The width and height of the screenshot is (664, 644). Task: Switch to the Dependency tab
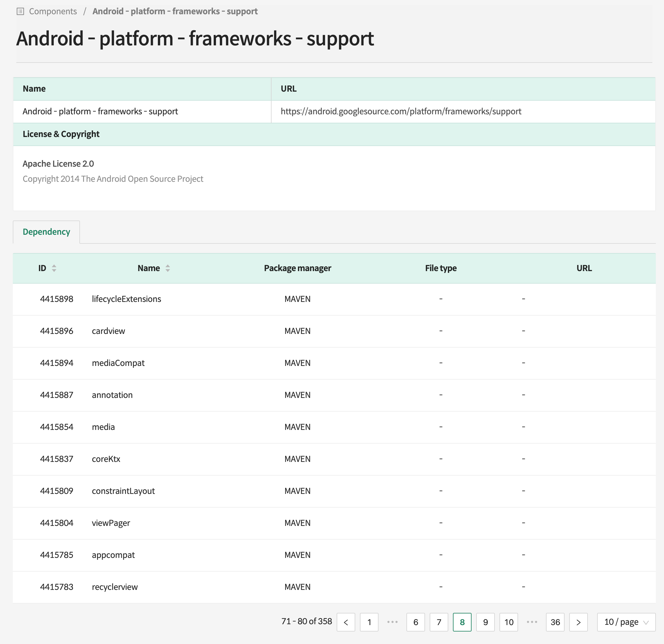[46, 232]
